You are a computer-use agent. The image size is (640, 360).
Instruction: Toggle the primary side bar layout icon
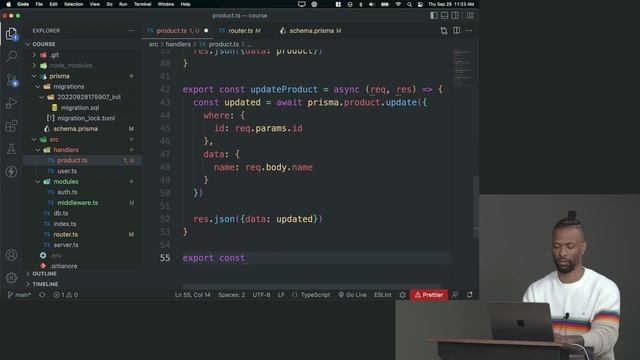tap(434, 16)
